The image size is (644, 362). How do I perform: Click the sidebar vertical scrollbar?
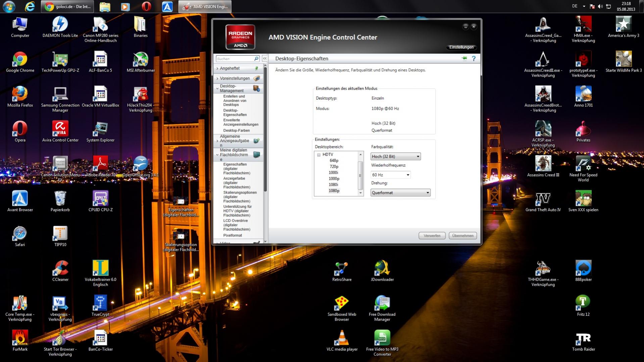[x=265, y=129]
